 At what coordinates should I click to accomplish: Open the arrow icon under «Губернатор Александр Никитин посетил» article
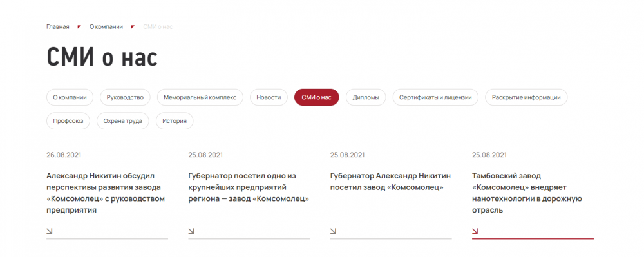333,231
